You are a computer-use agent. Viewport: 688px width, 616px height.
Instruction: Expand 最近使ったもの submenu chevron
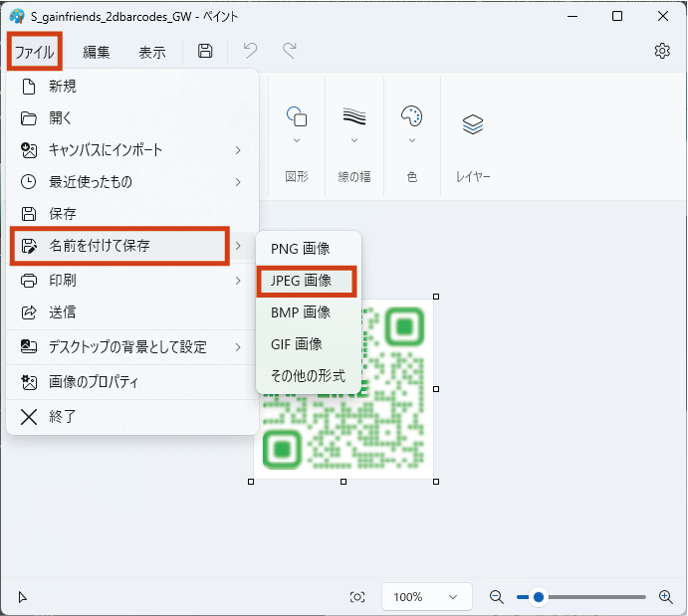click(x=238, y=181)
